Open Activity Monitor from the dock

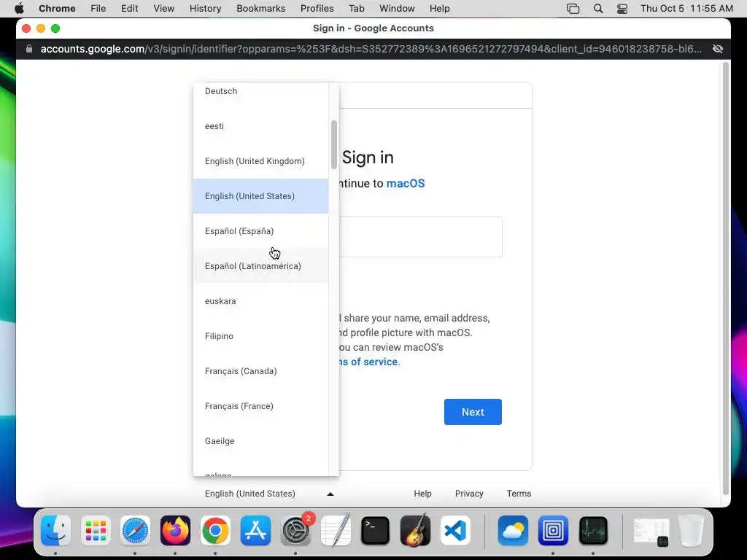coord(593,531)
